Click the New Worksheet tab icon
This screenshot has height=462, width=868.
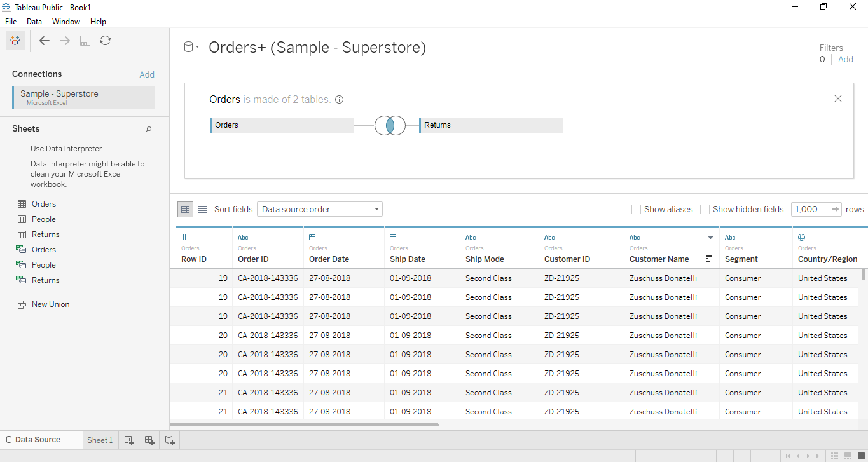click(x=129, y=440)
